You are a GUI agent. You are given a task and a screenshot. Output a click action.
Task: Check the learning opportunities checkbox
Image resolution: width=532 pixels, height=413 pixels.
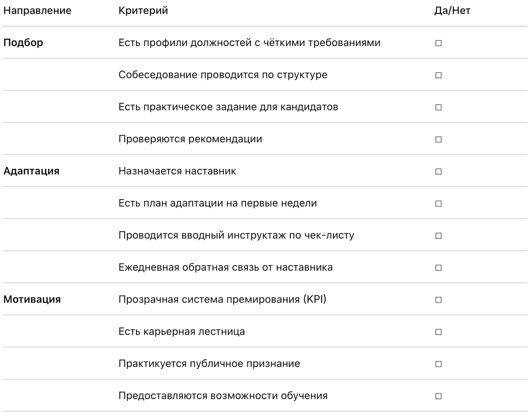(438, 396)
